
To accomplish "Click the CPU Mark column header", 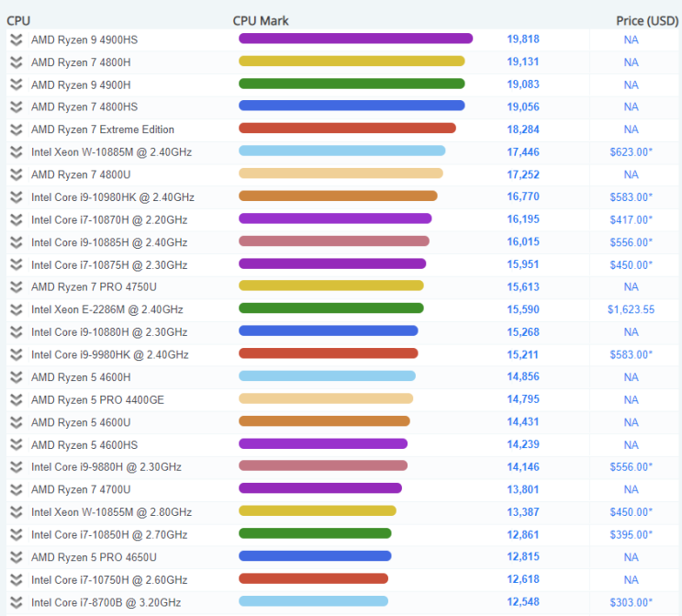I will click(261, 21).
